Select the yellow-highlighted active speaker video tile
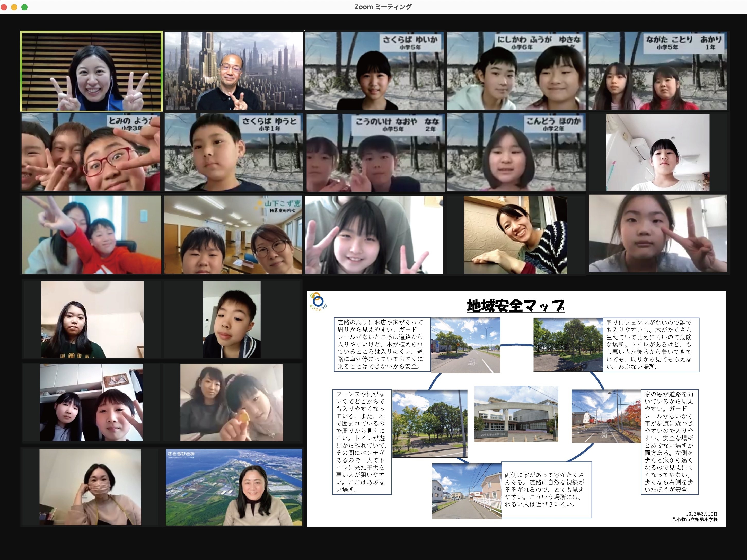 point(91,71)
